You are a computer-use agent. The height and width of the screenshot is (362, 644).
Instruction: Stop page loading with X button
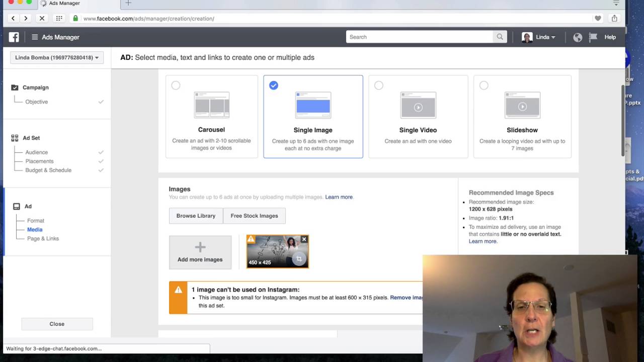coord(42,19)
